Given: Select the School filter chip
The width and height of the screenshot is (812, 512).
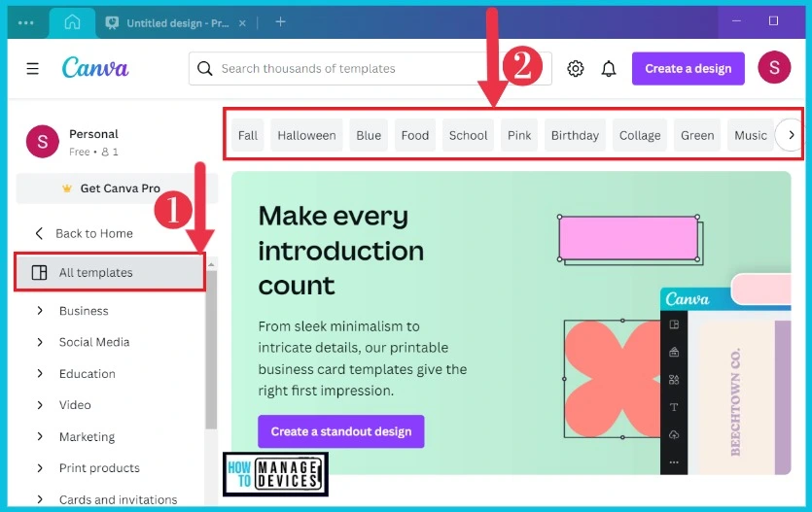Looking at the screenshot, I should point(468,135).
